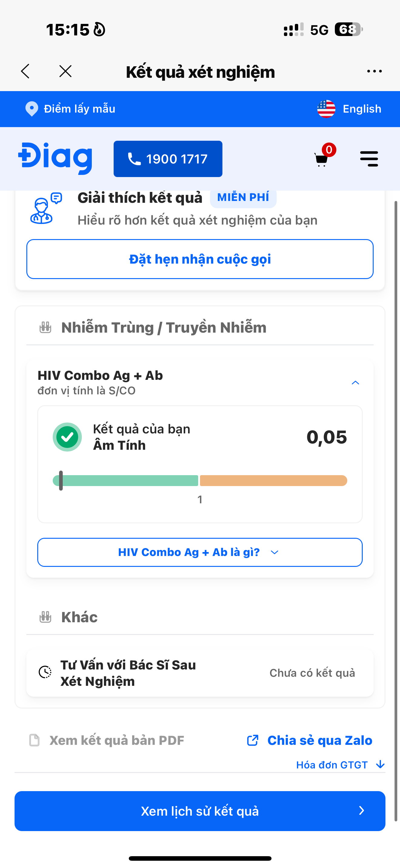Open the shopping cart
Image resolution: width=400 pixels, height=868 pixels.
[x=322, y=159]
